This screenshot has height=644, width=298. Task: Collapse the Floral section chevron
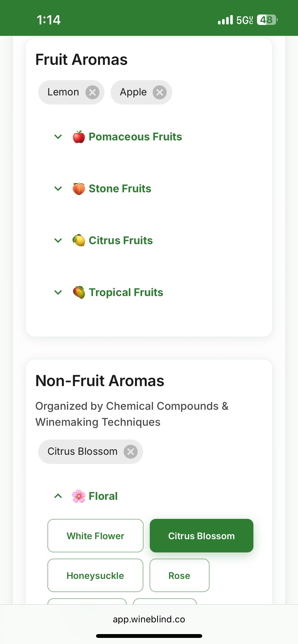tap(58, 496)
